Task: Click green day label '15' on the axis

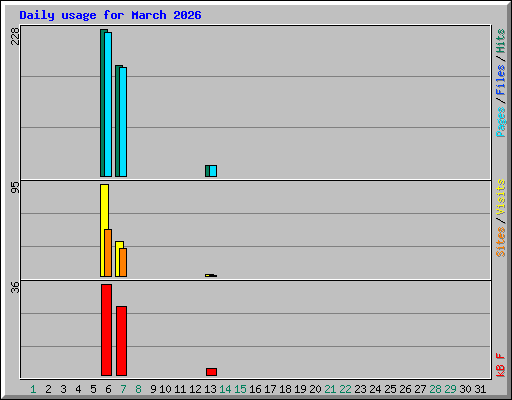Action: pyautogui.click(x=240, y=389)
